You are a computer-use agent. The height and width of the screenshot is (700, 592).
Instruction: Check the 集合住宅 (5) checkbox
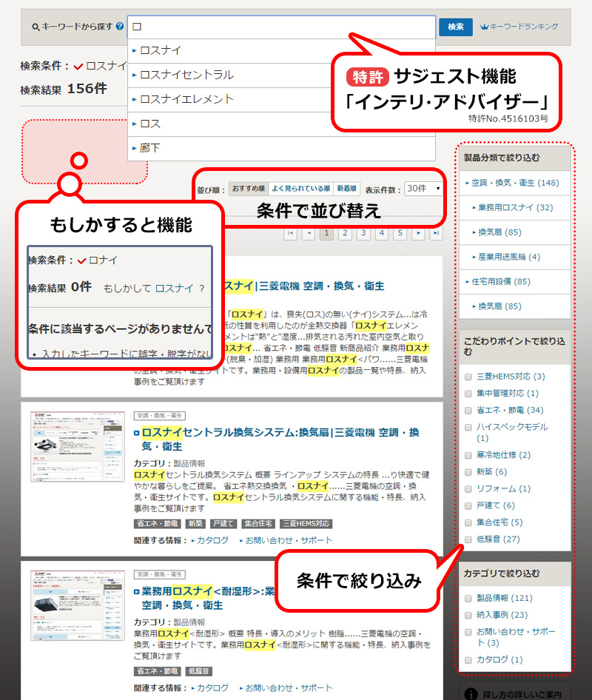pyautogui.click(x=468, y=522)
